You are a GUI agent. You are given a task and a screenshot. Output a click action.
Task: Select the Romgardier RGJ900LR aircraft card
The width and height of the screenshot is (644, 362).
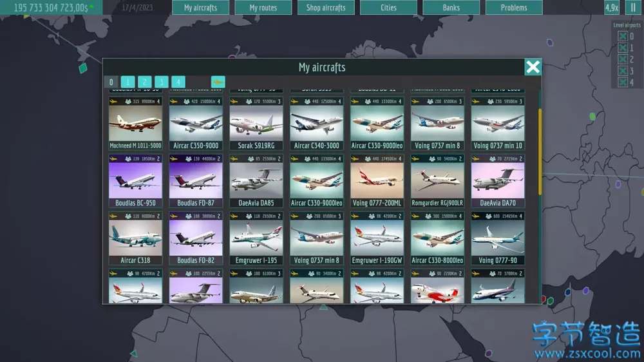[437, 181]
